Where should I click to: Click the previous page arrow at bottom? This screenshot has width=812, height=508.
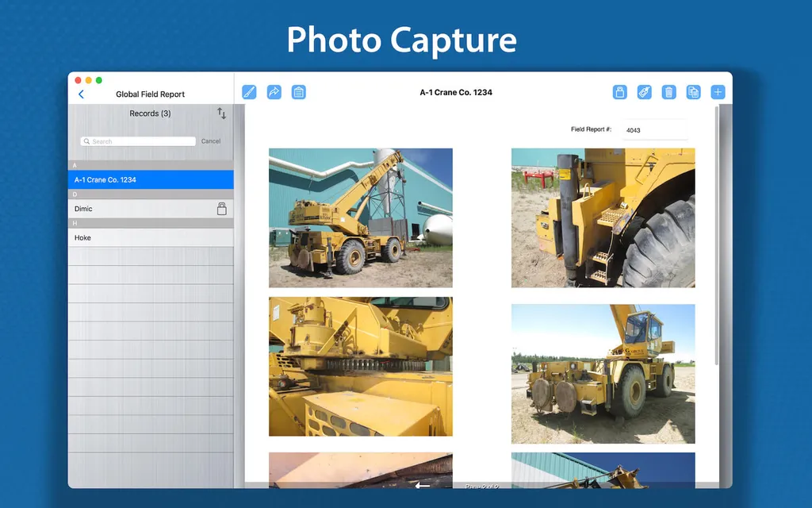click(x=423, y=485)
